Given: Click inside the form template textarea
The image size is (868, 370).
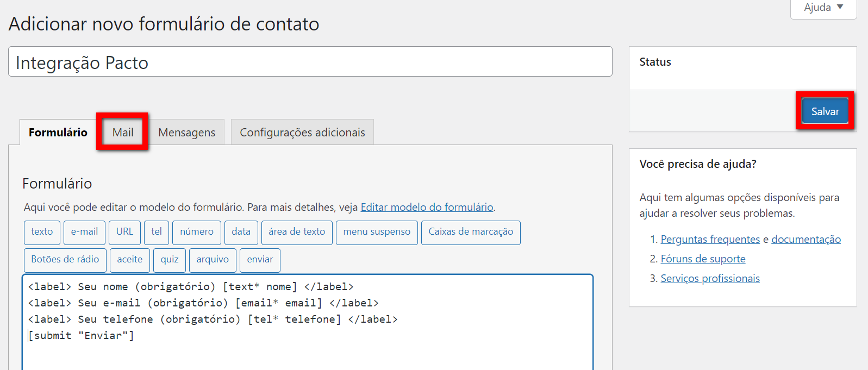Looking at the screenshot, I should tap(307, 348).
